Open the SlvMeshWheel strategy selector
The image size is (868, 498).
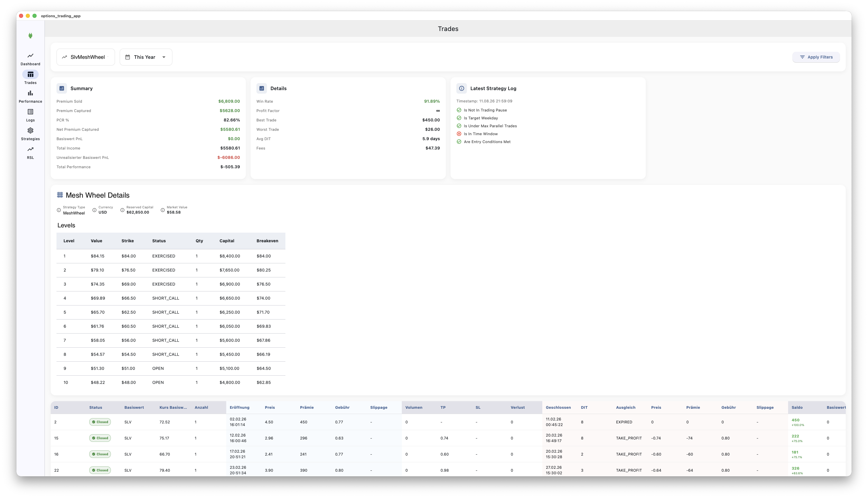pyautogui.click(x=85, y=57)
